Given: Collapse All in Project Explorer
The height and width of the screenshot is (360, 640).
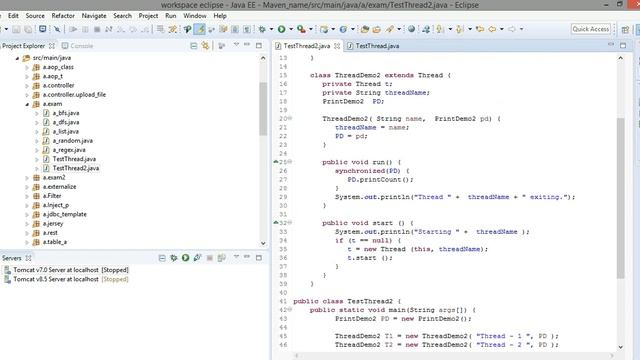Looking at the screenshot, I should 193,46.
